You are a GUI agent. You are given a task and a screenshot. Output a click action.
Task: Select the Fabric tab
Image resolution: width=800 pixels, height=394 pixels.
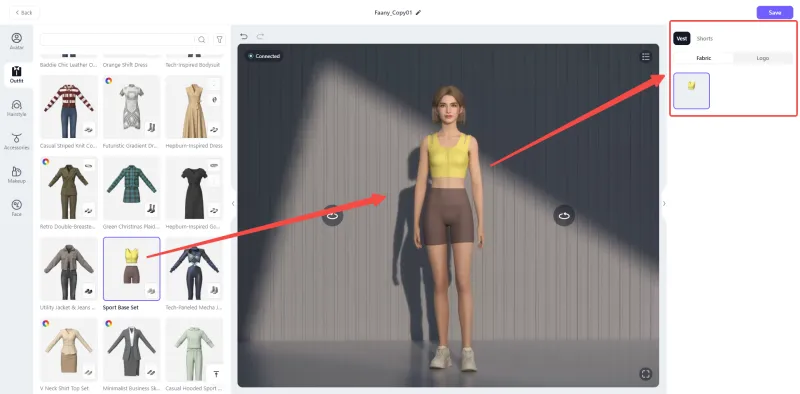704,58
